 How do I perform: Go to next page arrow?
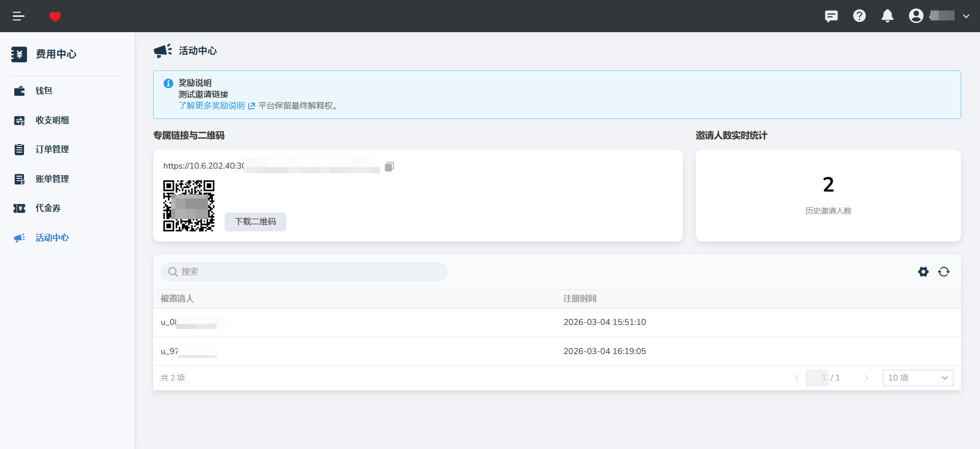(866, 378)
